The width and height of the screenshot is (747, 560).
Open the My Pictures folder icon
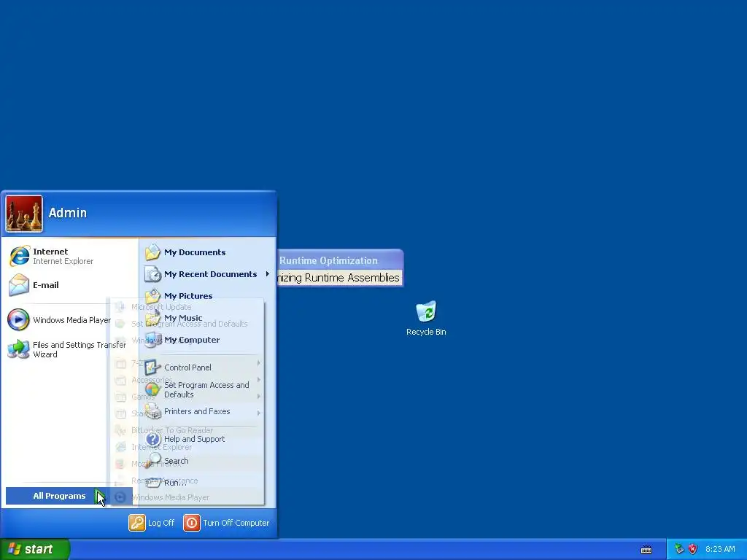click(153, 296)
